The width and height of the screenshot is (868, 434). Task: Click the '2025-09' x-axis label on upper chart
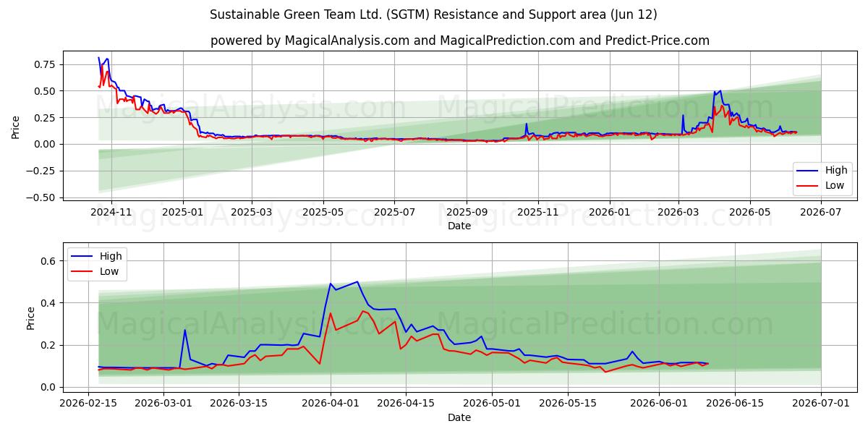[x=466, y=212]
